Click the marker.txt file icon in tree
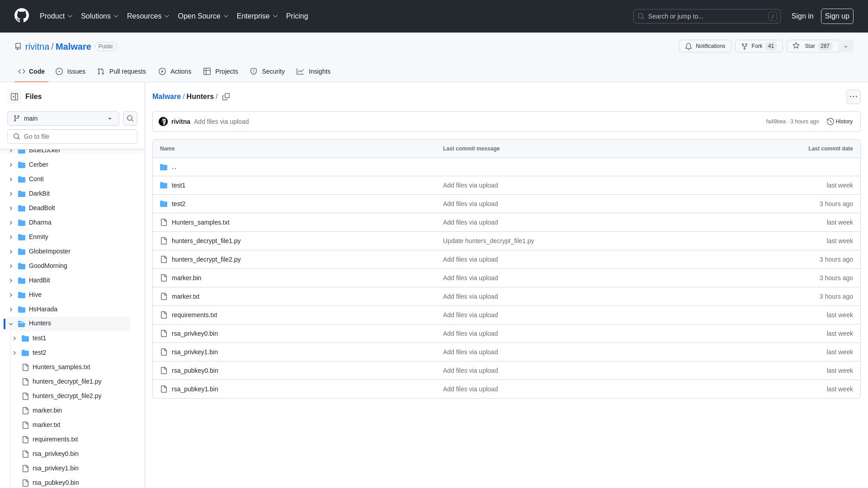The width and height of the screenshot is (868, 488). click(25, 425)
